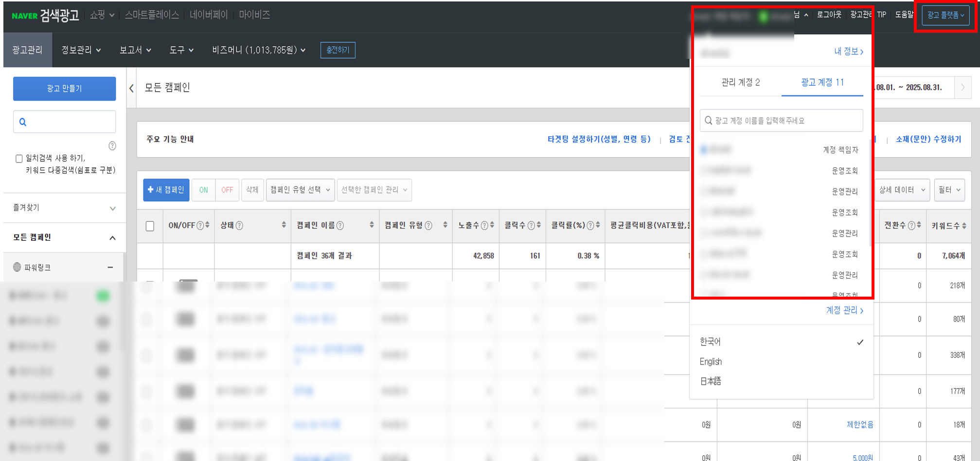This screenshot has width=980, height=461.
Task: Enable 일치검색 사용 하기 checkbox
Action: tap(19, 159)
